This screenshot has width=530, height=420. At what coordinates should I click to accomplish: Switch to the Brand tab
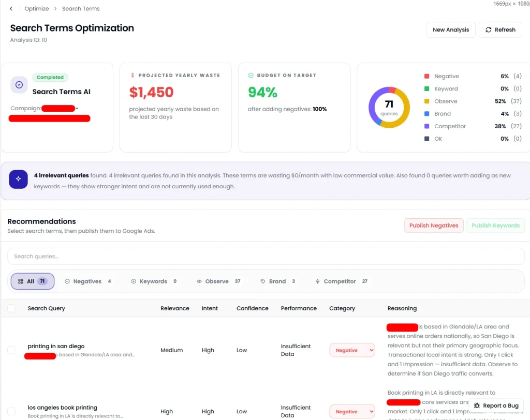(x=278, y=281)
